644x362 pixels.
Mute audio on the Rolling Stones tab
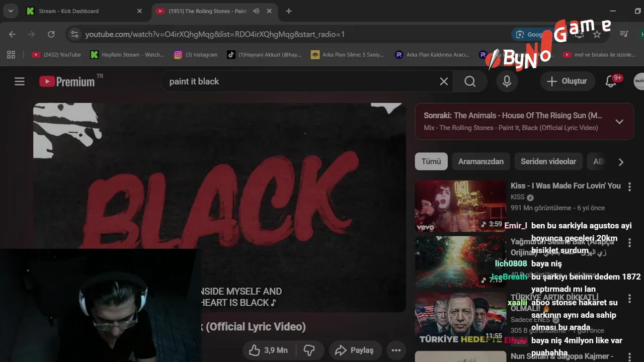(x=256, y=11)
